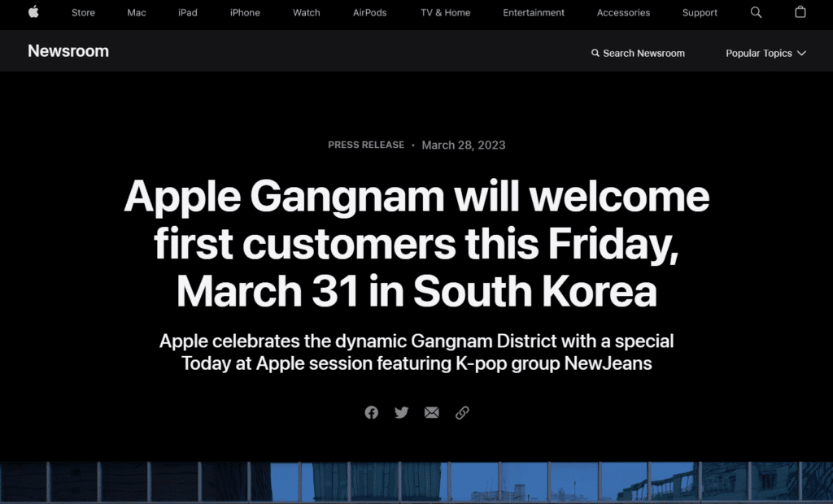Screen dimensions: 833x504
Task: Go to Newsroom home link
Action: (x=68, y=51)
